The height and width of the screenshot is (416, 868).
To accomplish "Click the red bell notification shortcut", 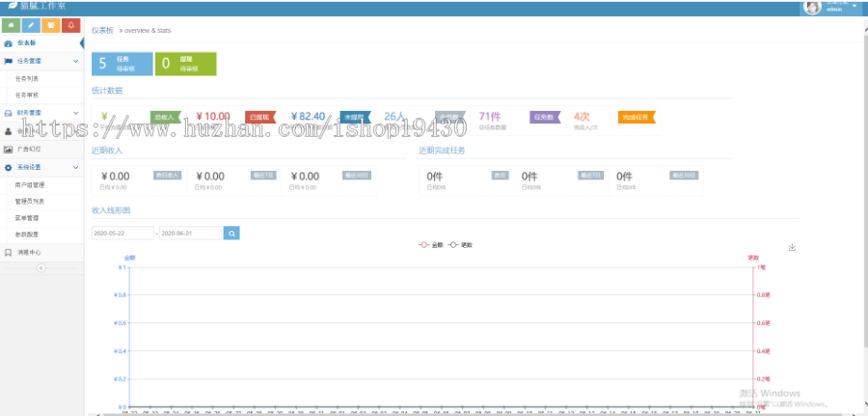I will coord(71,25).
